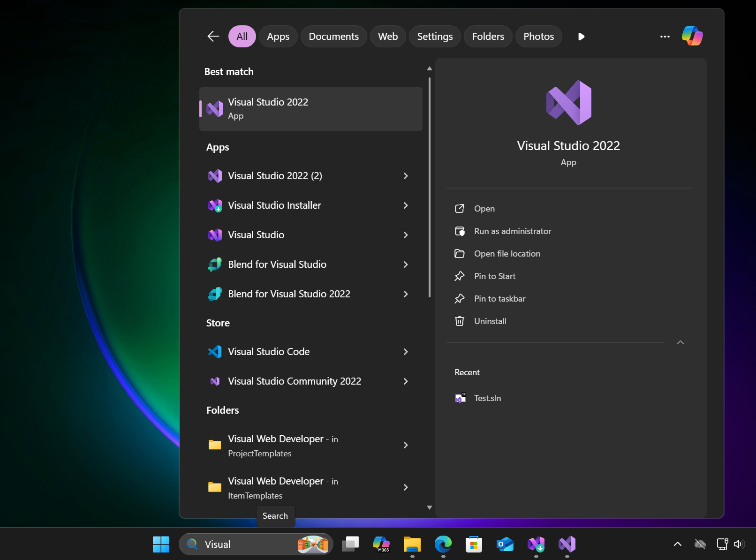Image resolution: width=756 pixels, height=560 pixels.
Task: Open Visual Studio 2022 from Best match
Action: (310, 108)
